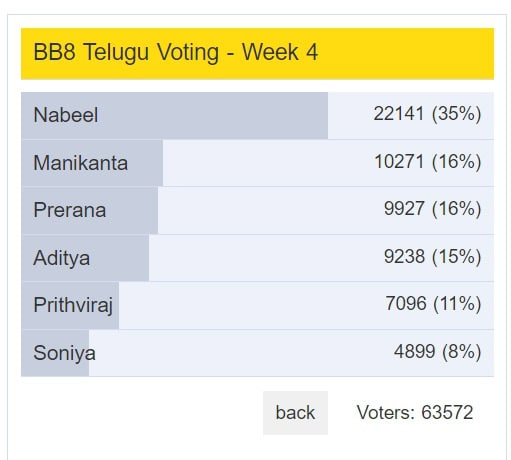Click the Prerana name label
The image size is (511, 460).
[x=70, y=210]
